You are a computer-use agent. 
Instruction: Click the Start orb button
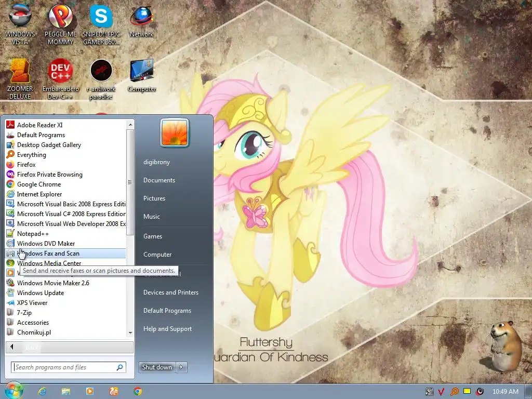coord(14,391)
